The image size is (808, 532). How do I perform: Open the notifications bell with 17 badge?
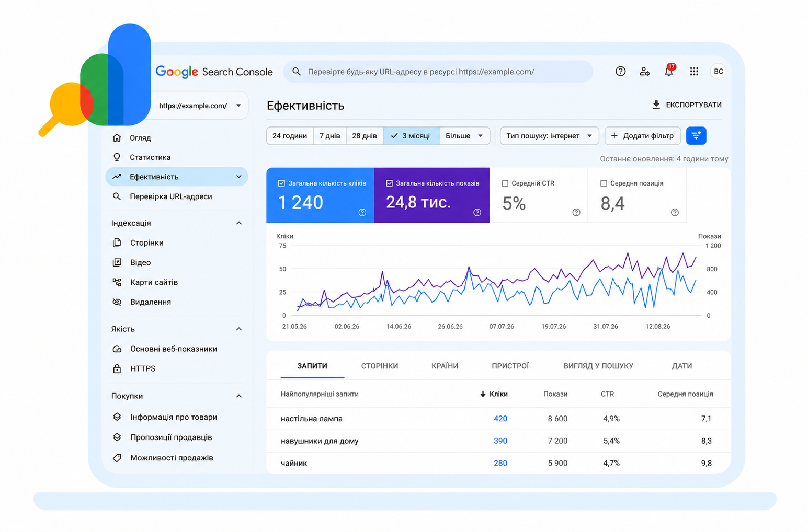669,71
